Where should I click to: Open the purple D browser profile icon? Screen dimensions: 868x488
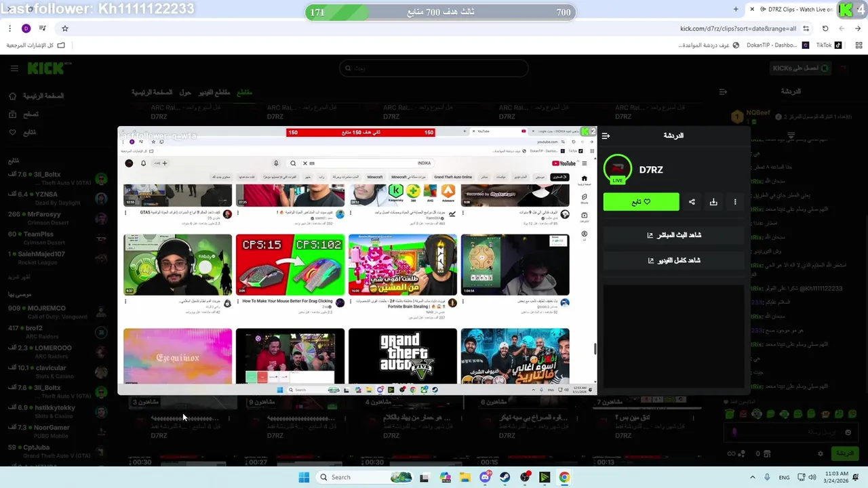click(26, 28)
